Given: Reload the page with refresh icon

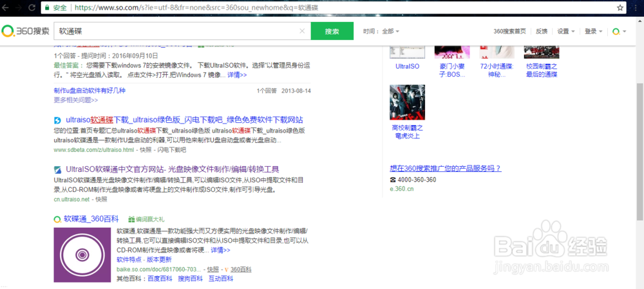Looking at the screenshot, I should coord(32,8).
